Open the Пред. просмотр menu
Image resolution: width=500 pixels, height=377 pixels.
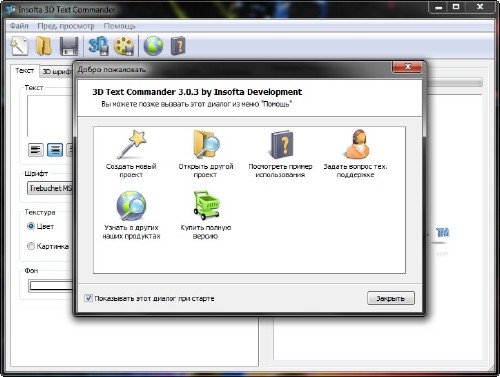pos(66,26)
